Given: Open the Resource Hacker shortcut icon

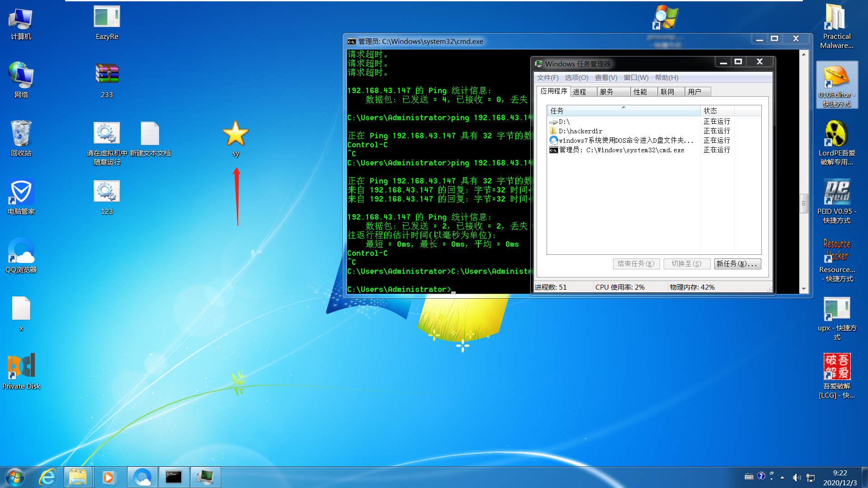Looking at the screenshot, I should (836, 250).
